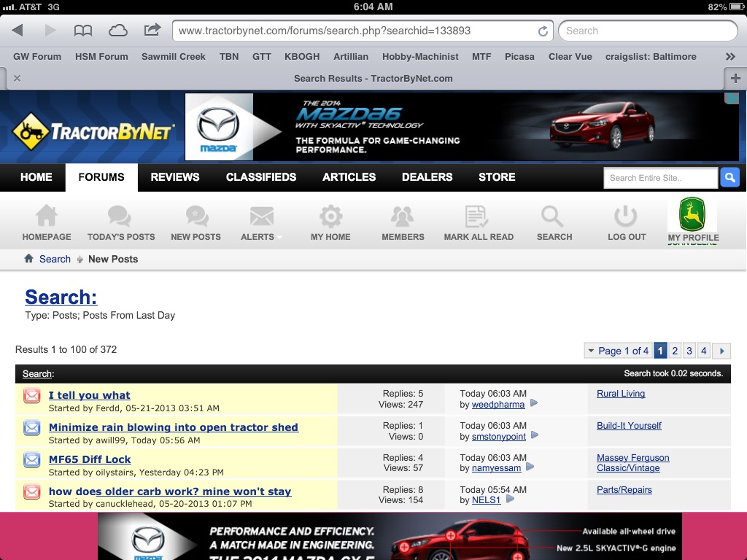Tap the Safari share arrow icon
747x560 pixels.
(152, 31)
